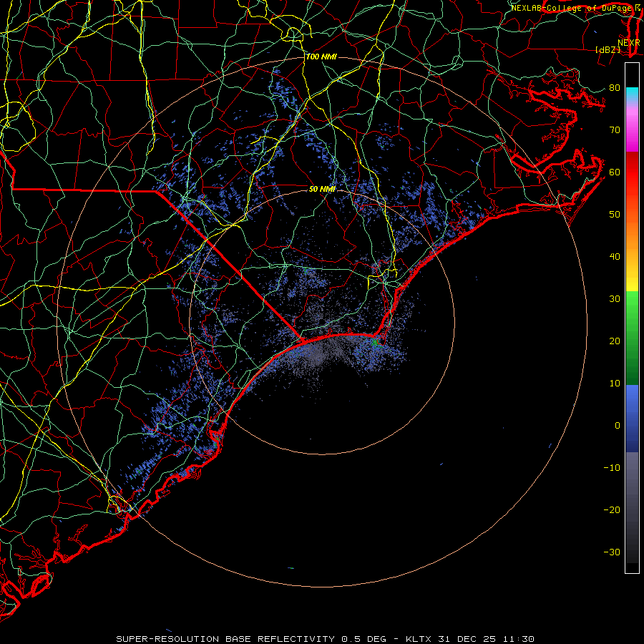Image resolution: width=644 pixels, height=644 pixels.
Task: Click the 70 value on the dBZ scale
Action: click(615, 130)
